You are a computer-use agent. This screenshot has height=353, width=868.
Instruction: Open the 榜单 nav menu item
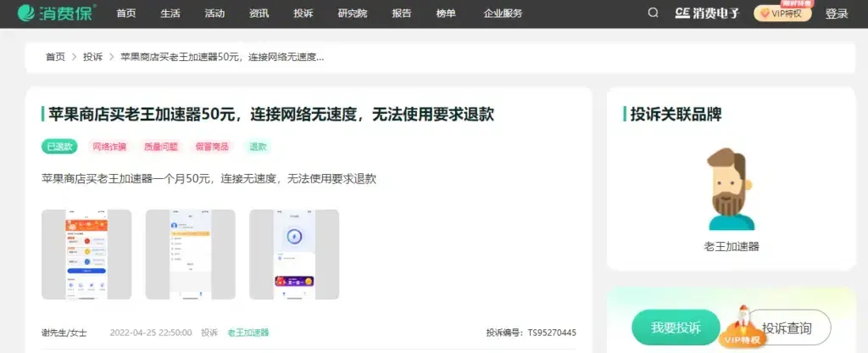446,14
